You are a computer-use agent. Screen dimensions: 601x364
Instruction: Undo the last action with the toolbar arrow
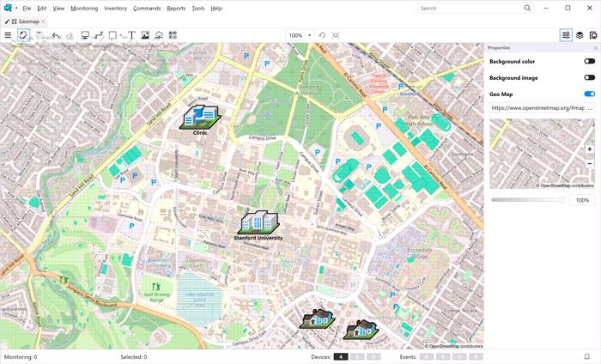point(56,35)
